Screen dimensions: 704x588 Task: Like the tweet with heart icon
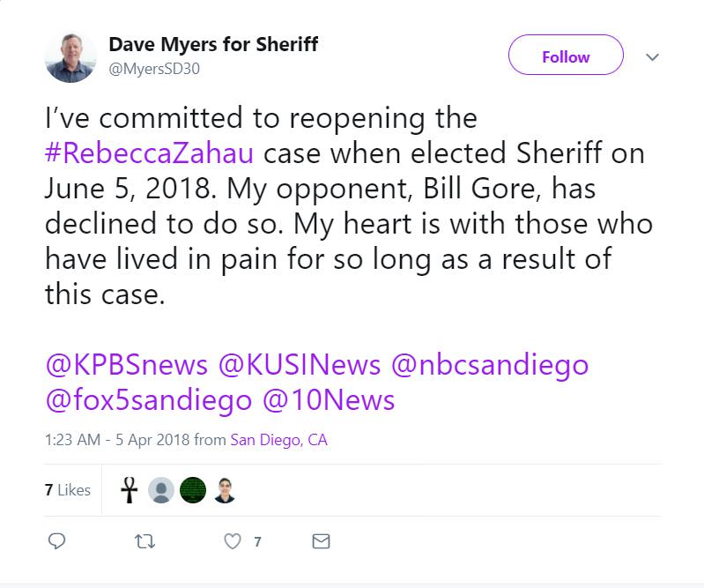click(x=233, y=541)
